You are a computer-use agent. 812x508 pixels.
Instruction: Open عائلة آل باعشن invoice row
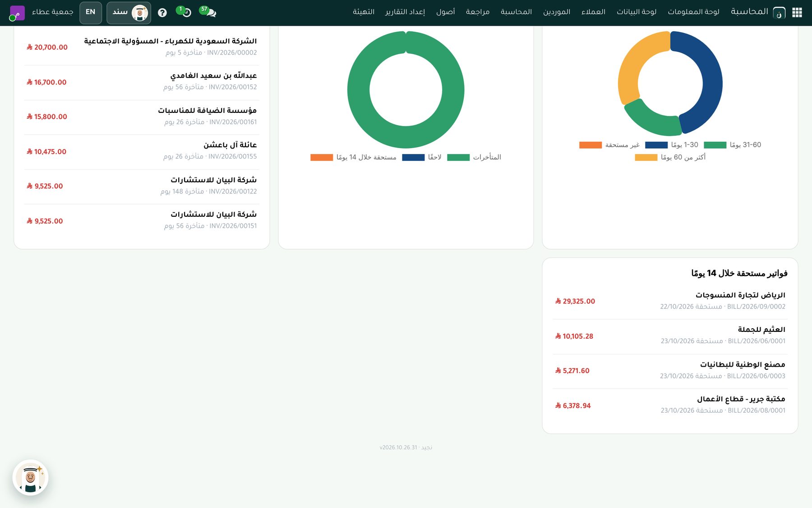coord(142,152)
